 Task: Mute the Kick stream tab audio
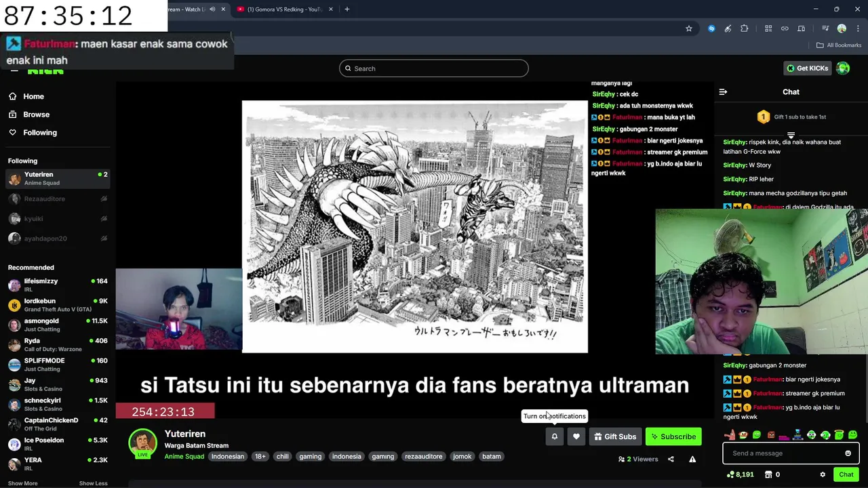click(x=212, y=9)
